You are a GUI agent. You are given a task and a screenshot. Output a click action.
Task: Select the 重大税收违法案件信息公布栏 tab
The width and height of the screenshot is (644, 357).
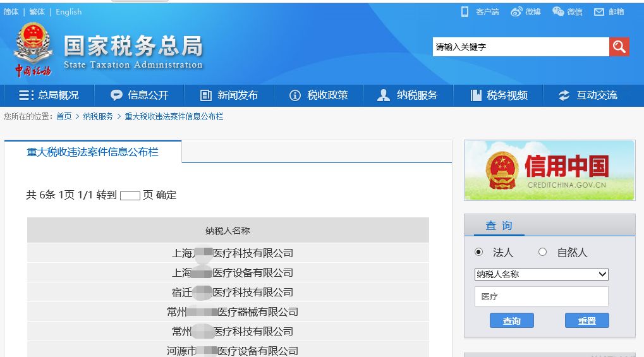pos(93,152)
